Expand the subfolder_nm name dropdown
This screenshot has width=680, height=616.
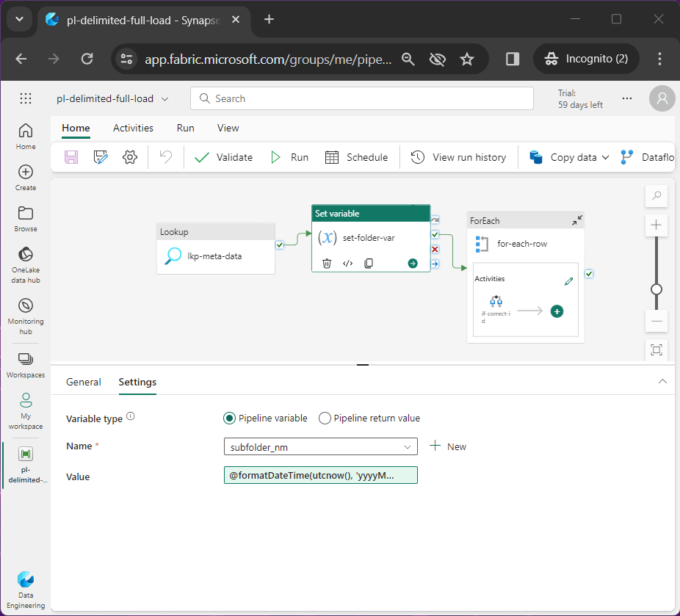point(408,446)
